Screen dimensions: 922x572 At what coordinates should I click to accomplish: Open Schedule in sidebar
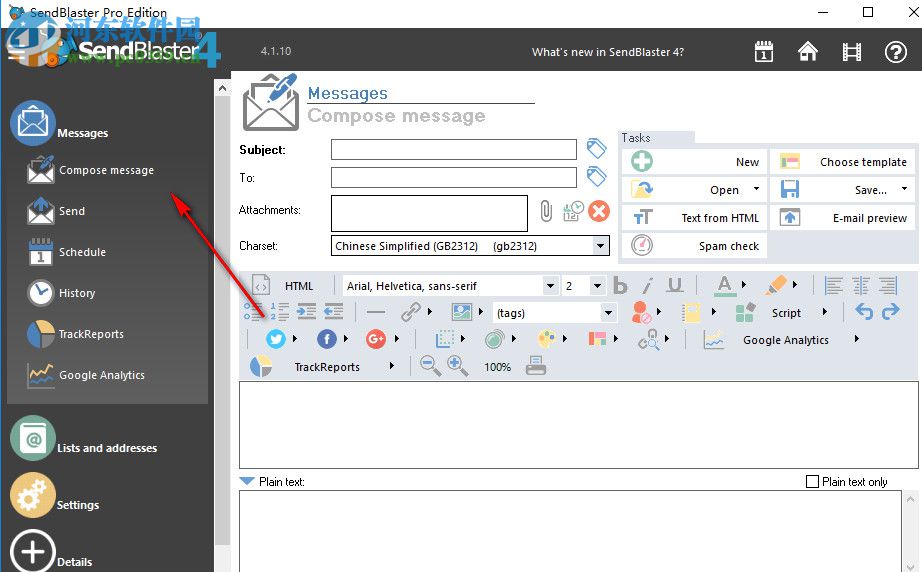pos(68,252)
